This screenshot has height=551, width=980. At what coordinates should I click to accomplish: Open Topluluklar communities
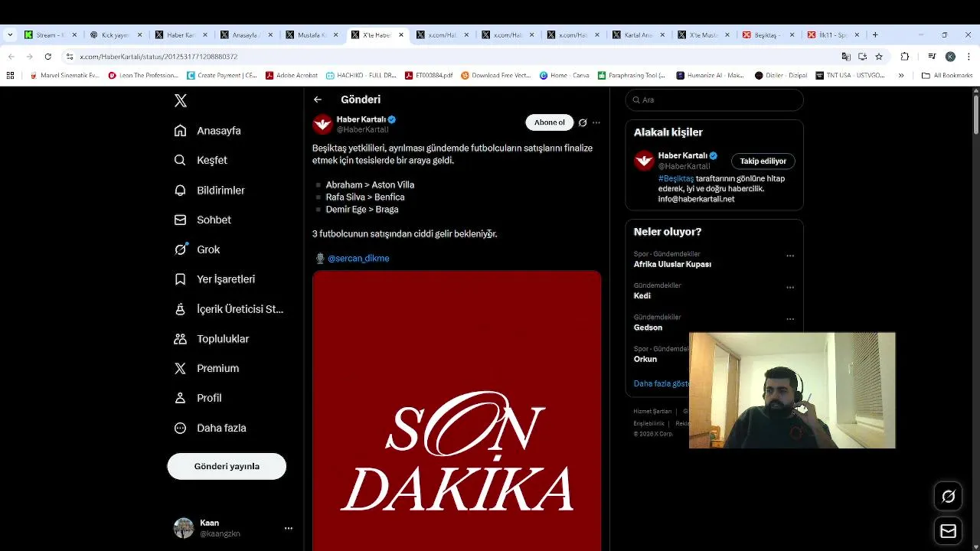(212, 338)
